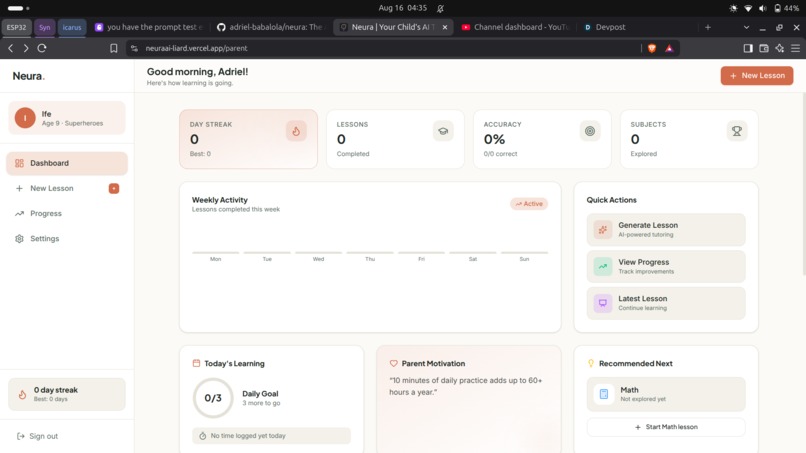Click the lightbulb icon beside Recommended Next
Screen dimensions: 806x453
pyautogui.click(x=591, y=363)
